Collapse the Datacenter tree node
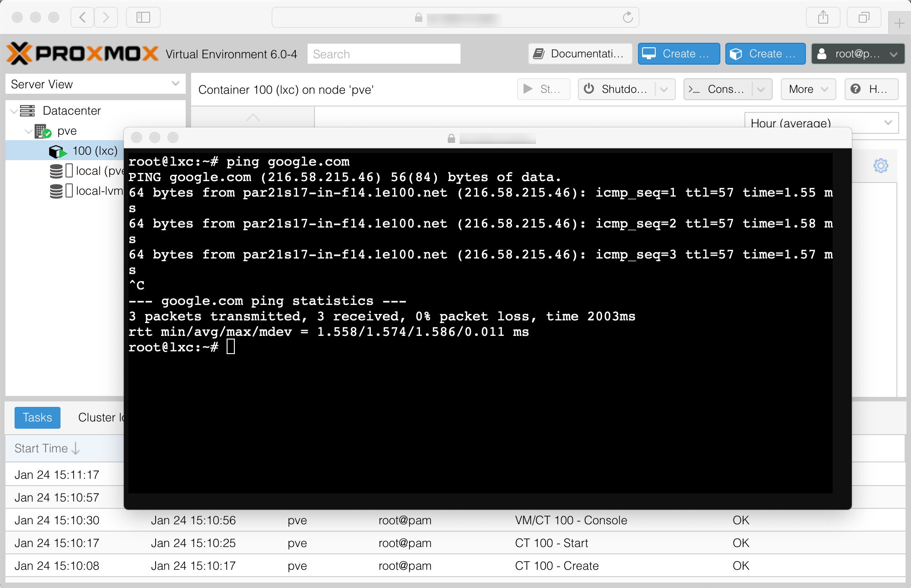This screenshot has height=588, width=911. point(14,111)
